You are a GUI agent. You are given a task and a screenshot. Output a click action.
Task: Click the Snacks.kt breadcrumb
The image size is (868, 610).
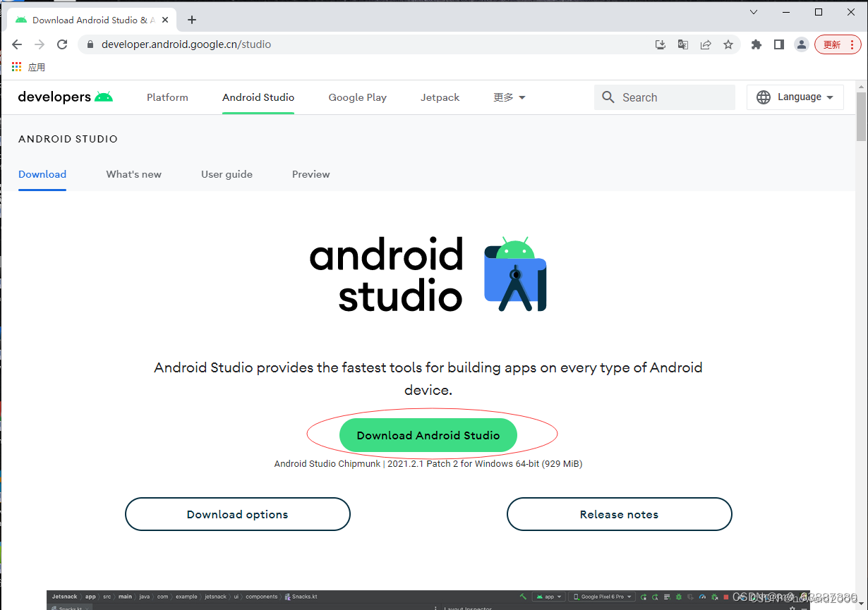[302, 597]
